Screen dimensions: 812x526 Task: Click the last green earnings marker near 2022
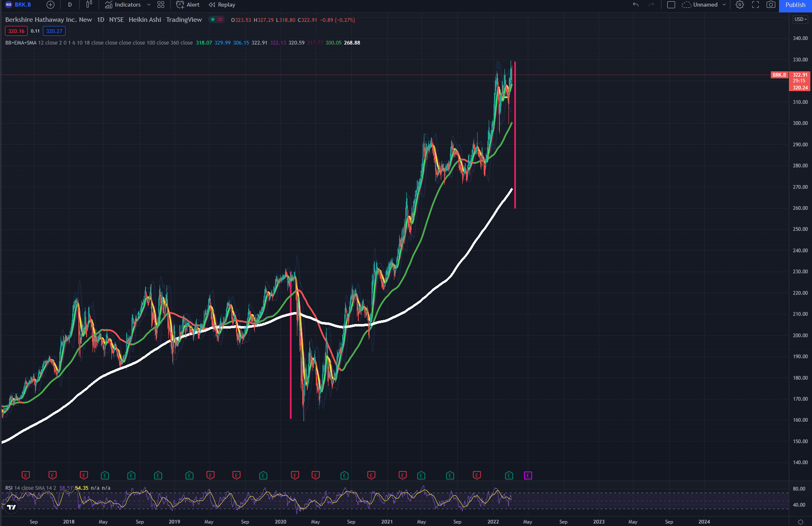509,475
